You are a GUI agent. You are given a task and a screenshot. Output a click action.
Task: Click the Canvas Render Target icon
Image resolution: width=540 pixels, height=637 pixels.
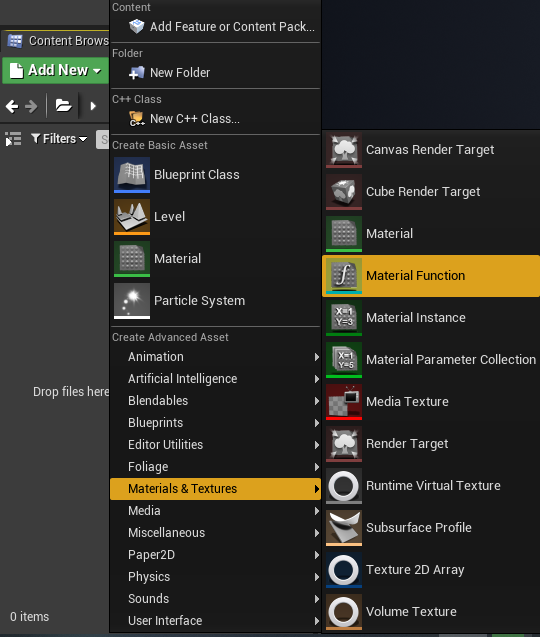pos(344,150)
